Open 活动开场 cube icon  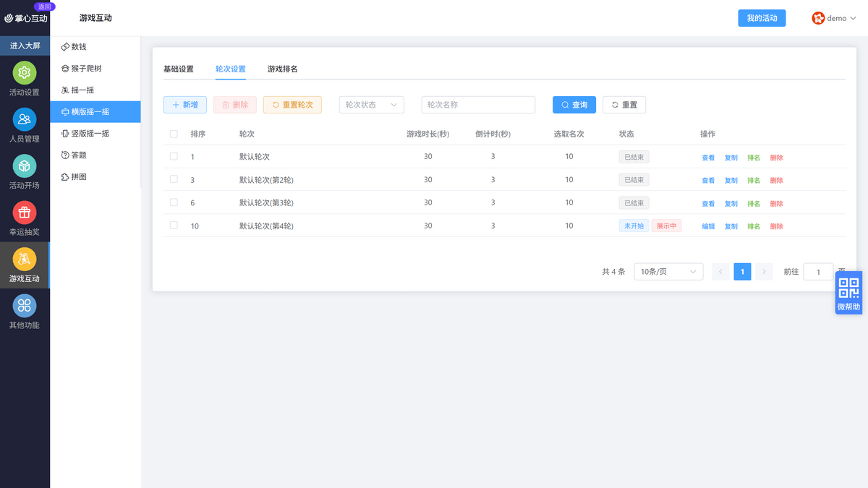pos(25,166)
